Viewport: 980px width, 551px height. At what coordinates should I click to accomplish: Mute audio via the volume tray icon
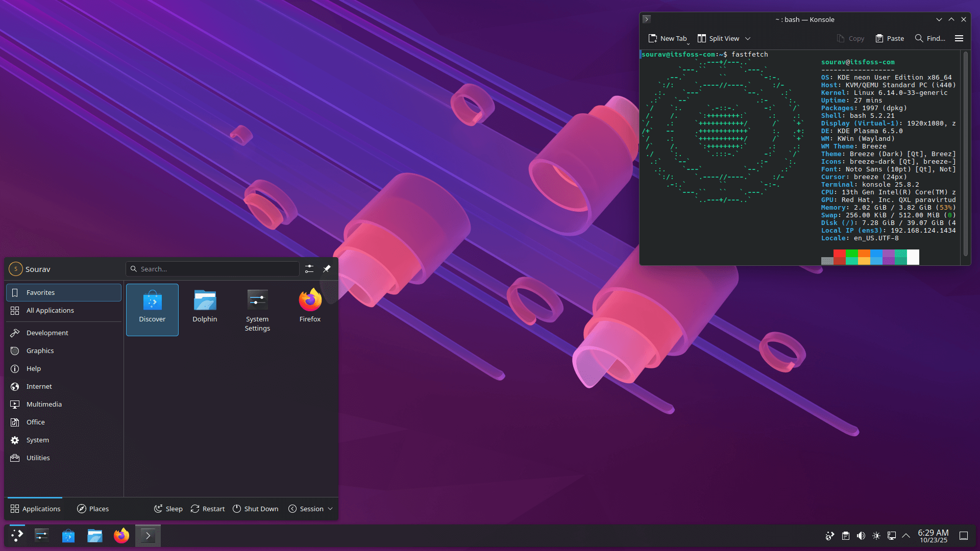pos(861,535)
